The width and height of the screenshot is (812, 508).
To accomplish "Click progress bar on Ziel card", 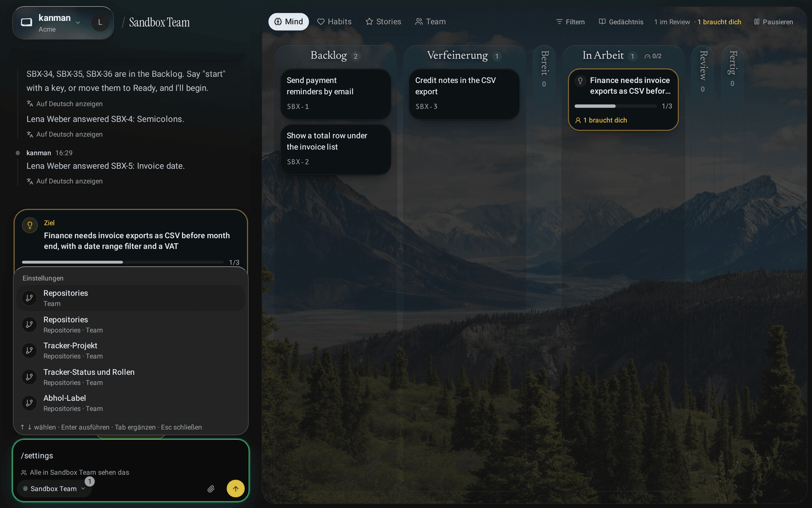I will 123,262.
